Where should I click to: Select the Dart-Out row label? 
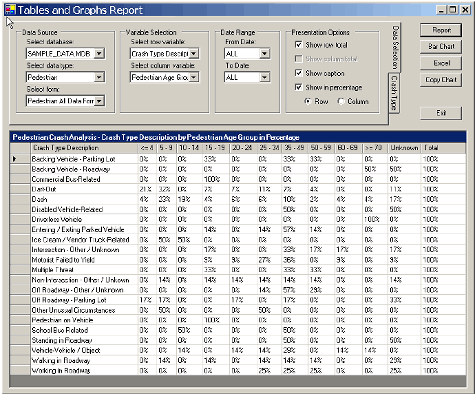click(44, 189)
